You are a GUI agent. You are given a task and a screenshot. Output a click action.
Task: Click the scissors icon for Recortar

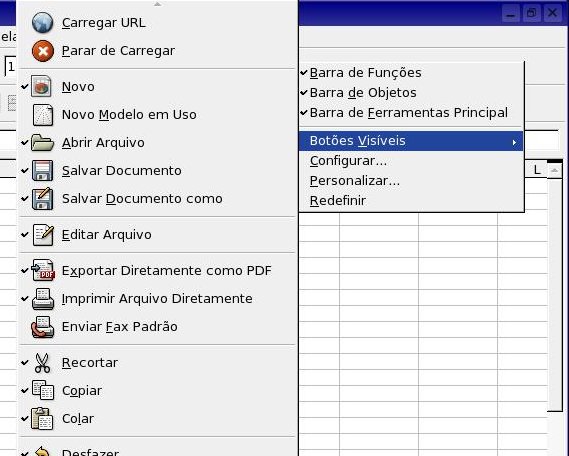point(42,363)
